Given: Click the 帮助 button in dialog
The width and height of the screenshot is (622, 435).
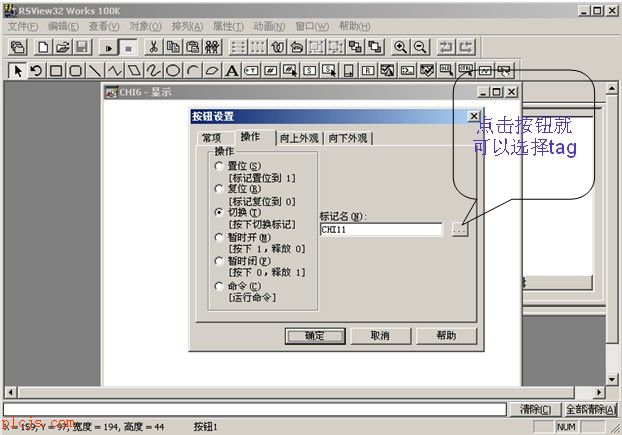Looking at the screenshot, I should 446,336.
